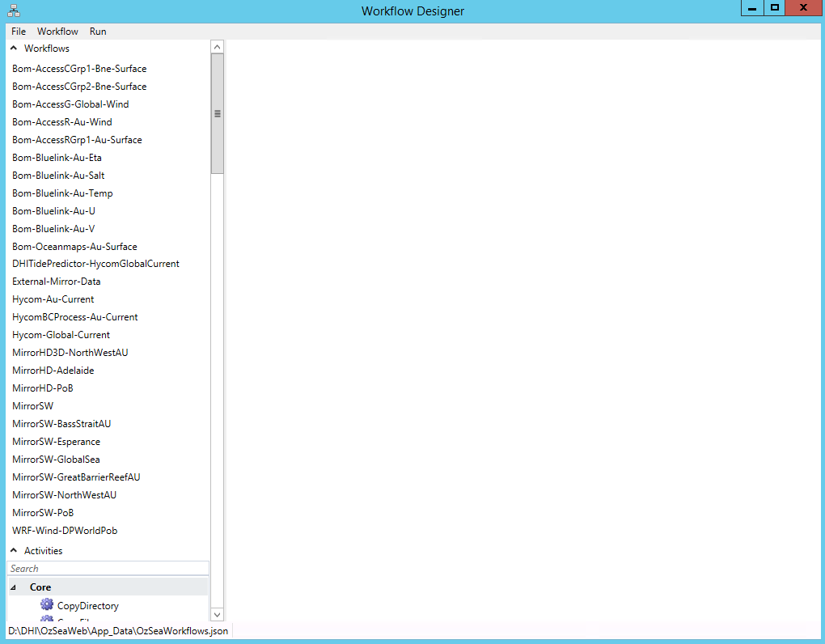Select Bom-Bluelink-Au-V workflow

click(x=53, y=229)
